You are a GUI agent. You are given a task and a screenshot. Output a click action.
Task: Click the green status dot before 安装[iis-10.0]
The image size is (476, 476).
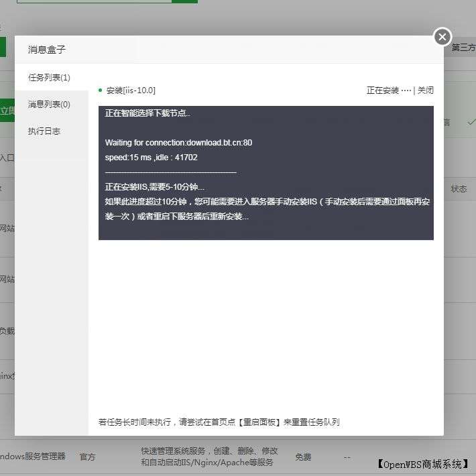tap(101, 91)
